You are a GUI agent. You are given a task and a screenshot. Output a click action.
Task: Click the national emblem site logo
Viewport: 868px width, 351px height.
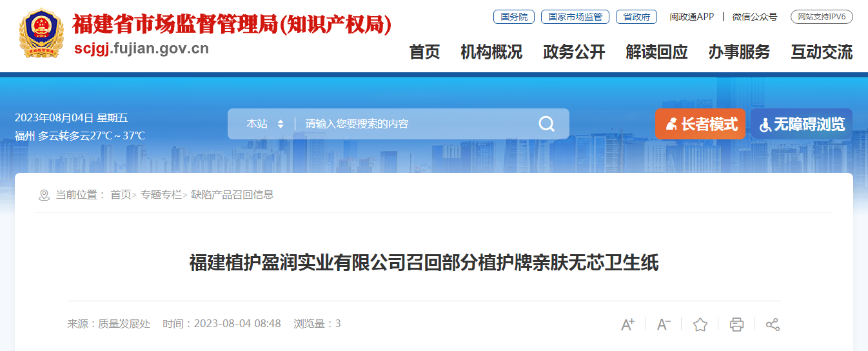click(x=41, y=34)
